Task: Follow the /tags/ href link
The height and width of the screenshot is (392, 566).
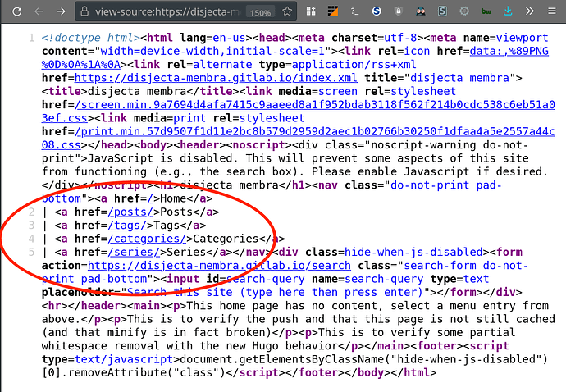Action: [127, 226]
